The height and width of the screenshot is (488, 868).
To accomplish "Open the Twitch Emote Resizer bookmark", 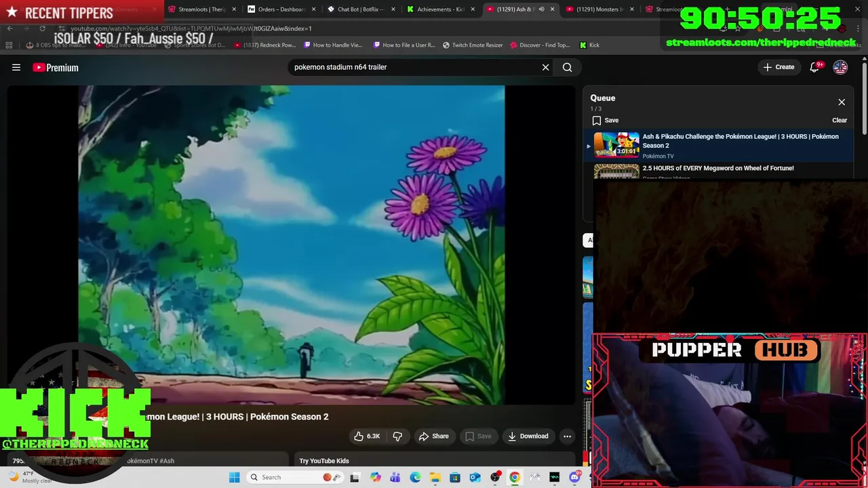I will pos(473,45).
